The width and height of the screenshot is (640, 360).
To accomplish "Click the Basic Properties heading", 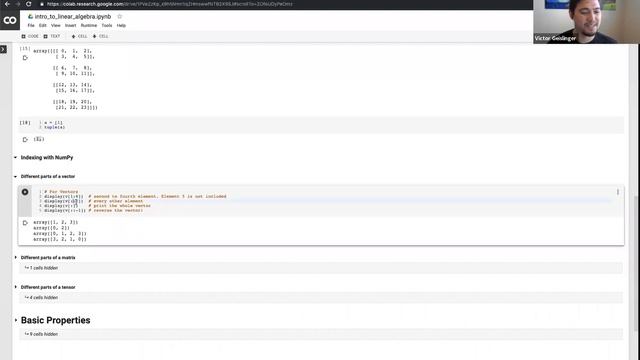I will point(56,320).
